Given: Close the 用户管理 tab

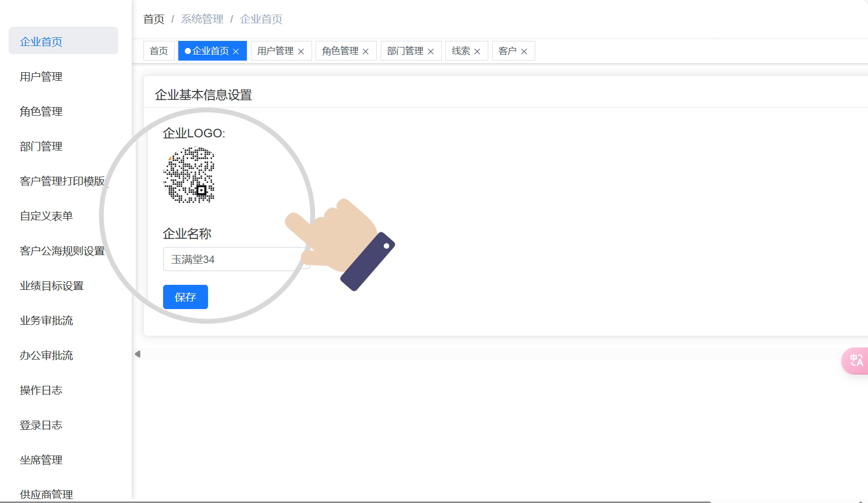Looking at the screenshot, I should (301, 52).
